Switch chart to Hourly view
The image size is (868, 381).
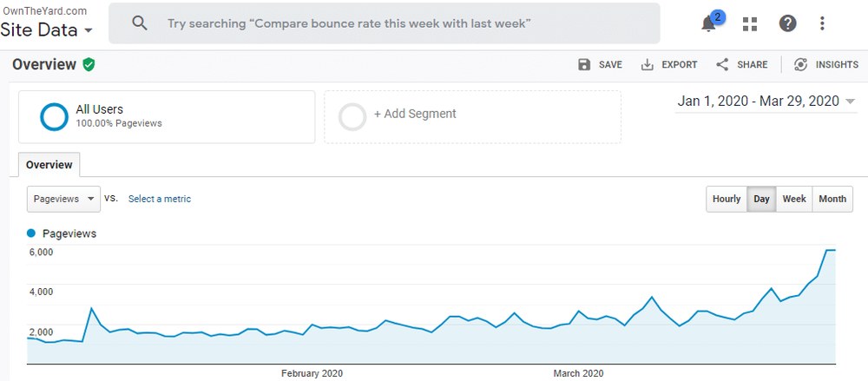pos(727,199)
